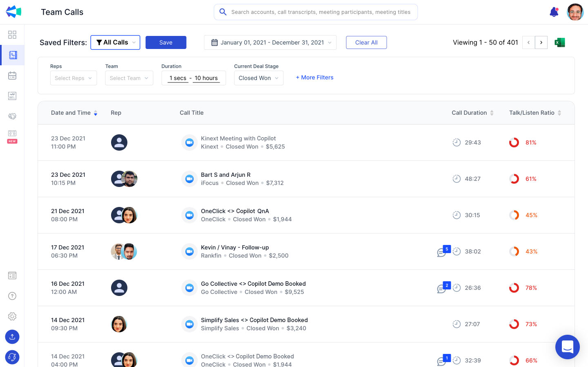Viewport: 588px width, 367px height.
Task: Open the date range picker for 2021
Action: point(270,42)
